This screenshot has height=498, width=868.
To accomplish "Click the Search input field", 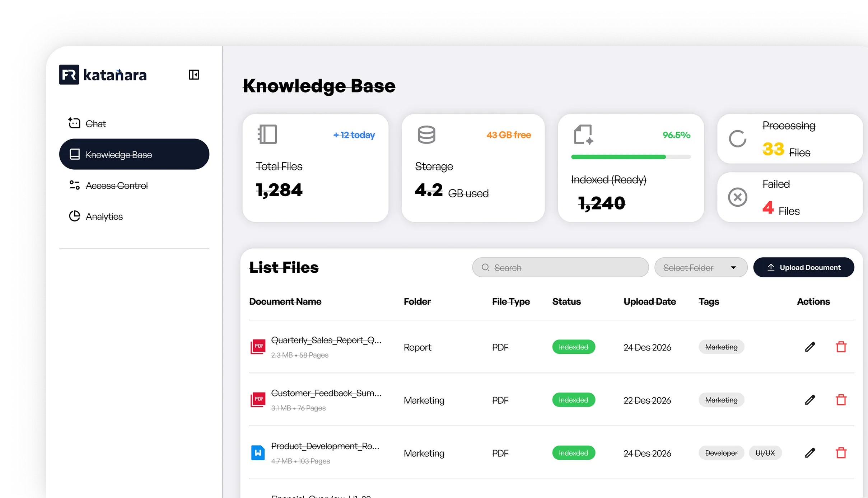I will click(560, 267).
